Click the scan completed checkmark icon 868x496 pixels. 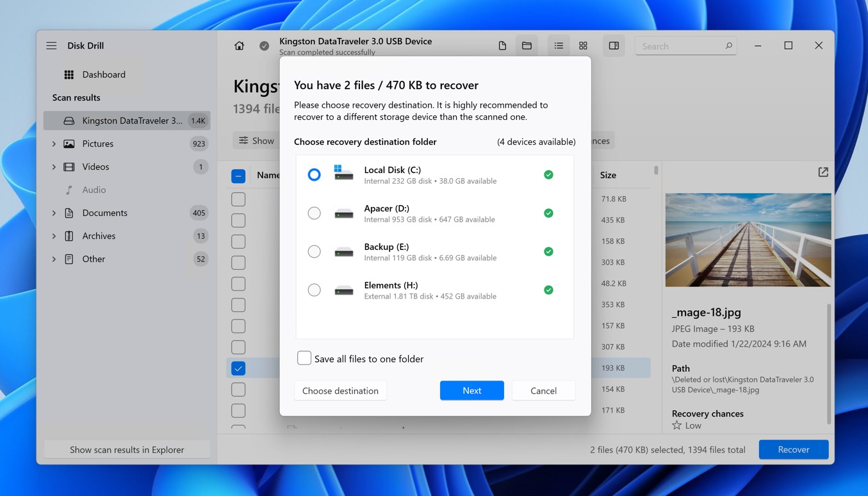tap(264, 46)
